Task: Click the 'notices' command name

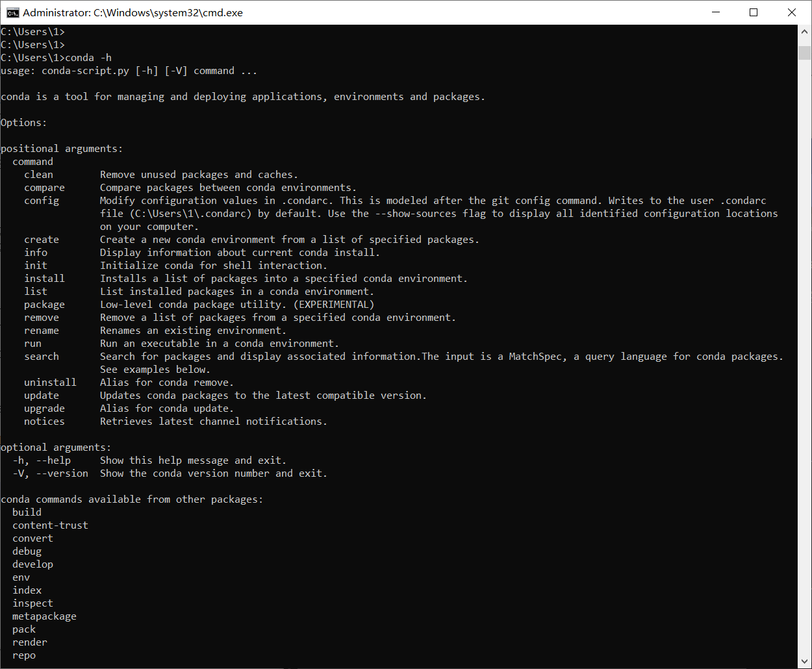Action: (x=45, y=422)
